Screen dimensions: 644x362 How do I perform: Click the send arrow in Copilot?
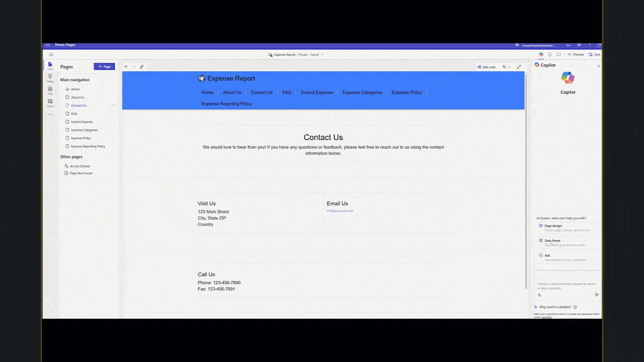pos(597,295)
